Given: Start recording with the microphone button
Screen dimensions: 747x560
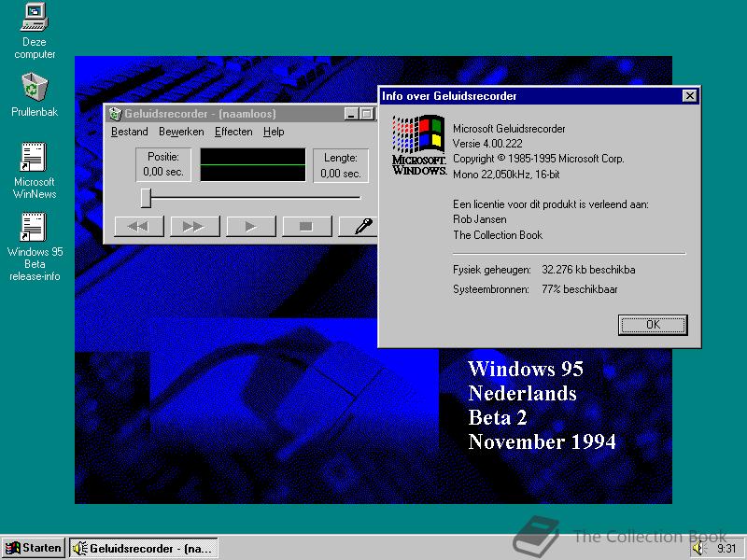Looking at the screenshot, I should (x=359, y=226).
